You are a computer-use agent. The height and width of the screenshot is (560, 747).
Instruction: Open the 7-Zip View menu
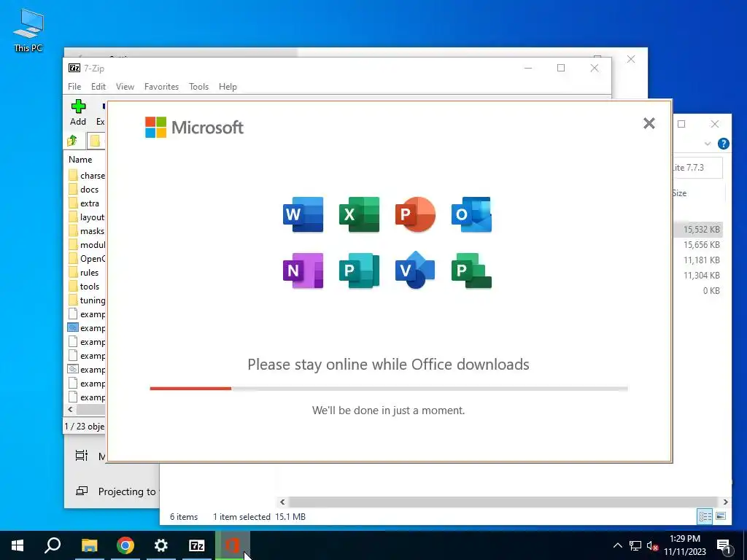click(125, 87)
